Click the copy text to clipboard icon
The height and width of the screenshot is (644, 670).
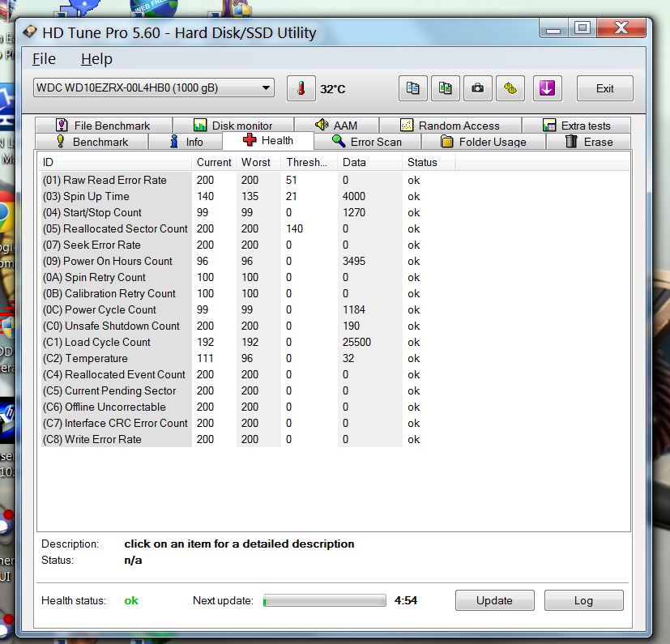click(x=412, y=88)
